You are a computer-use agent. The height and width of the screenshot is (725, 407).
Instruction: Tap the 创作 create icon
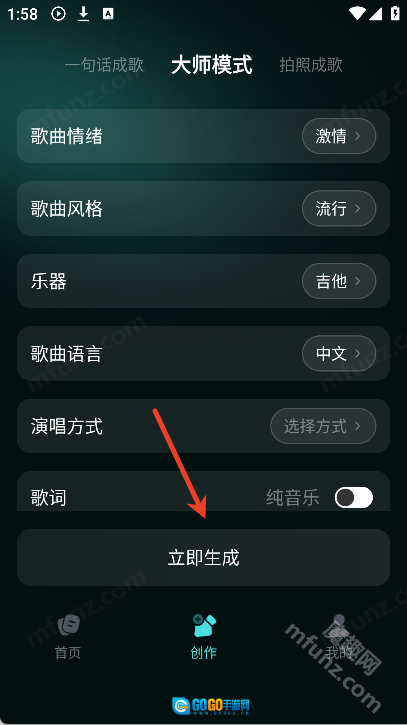204,626
